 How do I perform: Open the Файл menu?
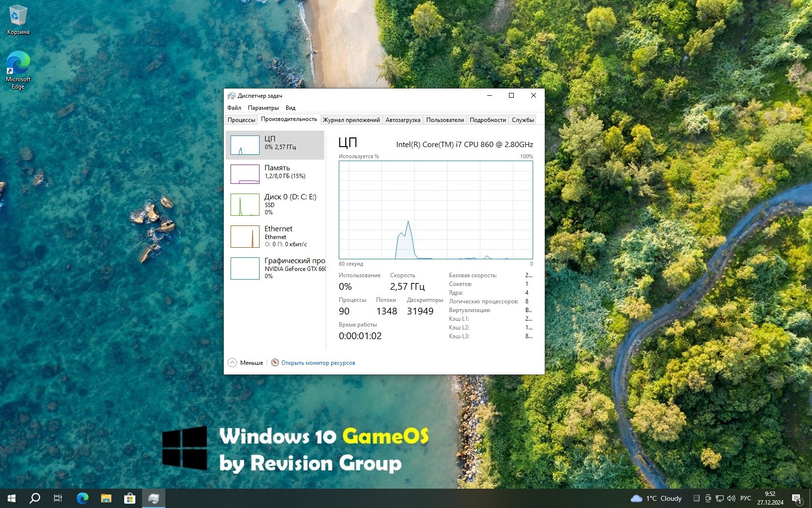click(x=234, y=108)
